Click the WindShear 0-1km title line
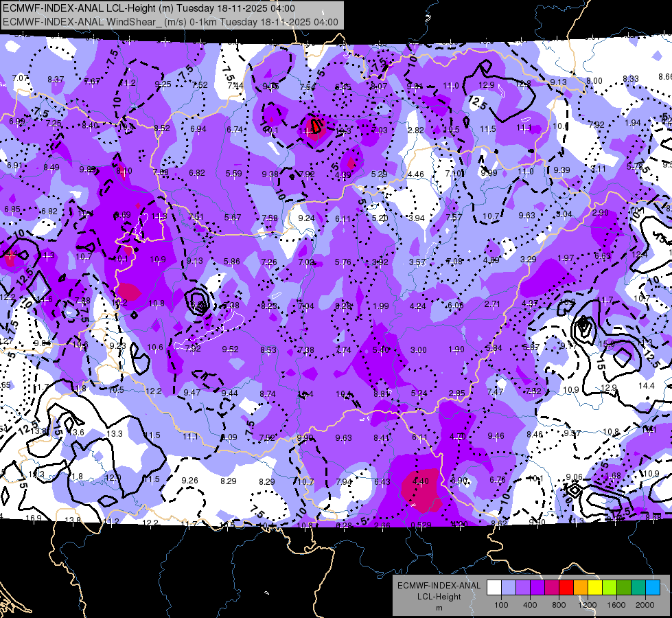The width and height of the screenshot is (672, 618). tap(170, 22)
